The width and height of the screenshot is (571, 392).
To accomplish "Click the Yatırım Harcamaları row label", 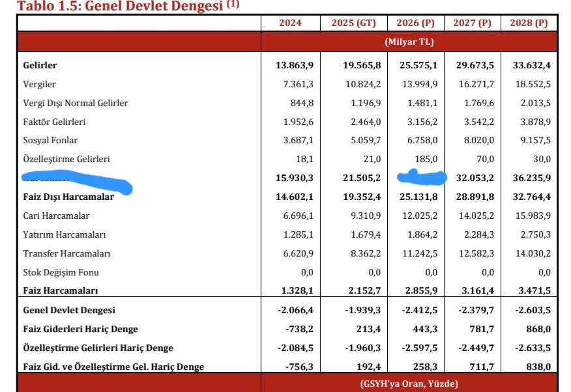I will pyautogui.click(x=65, y=234).
